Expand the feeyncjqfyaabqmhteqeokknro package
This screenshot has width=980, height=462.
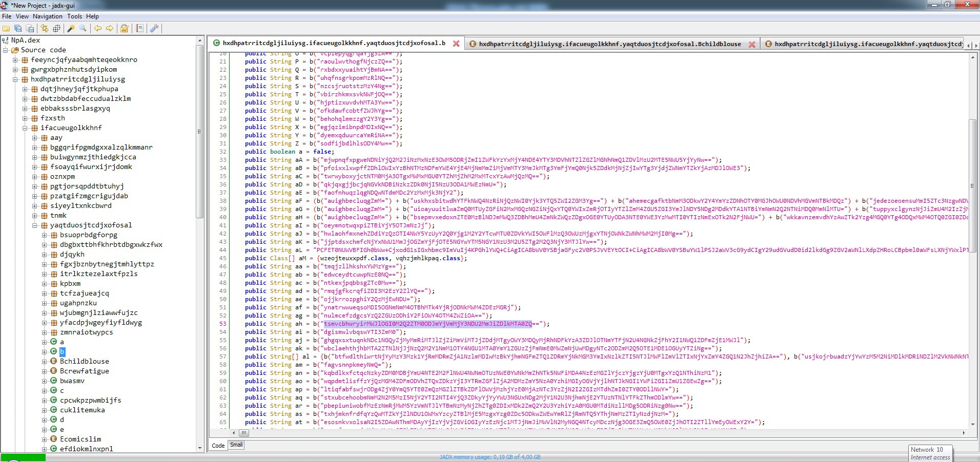(x=15, y=60)
